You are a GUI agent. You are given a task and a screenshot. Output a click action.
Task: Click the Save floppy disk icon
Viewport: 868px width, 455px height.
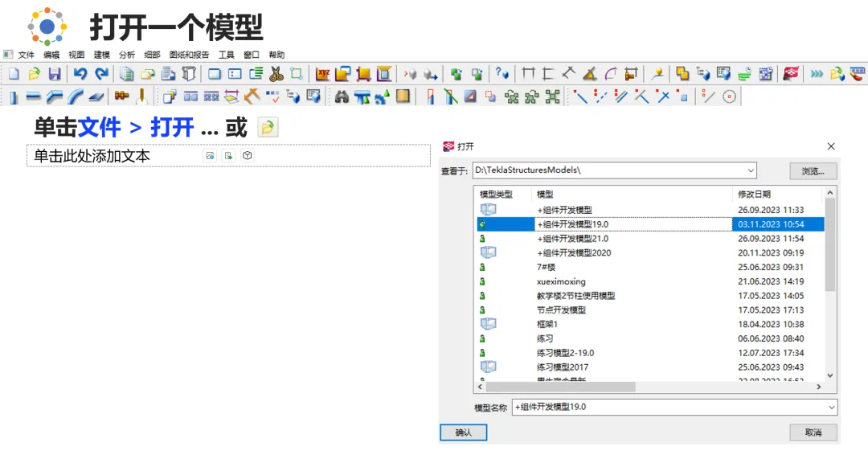(55, 74)
